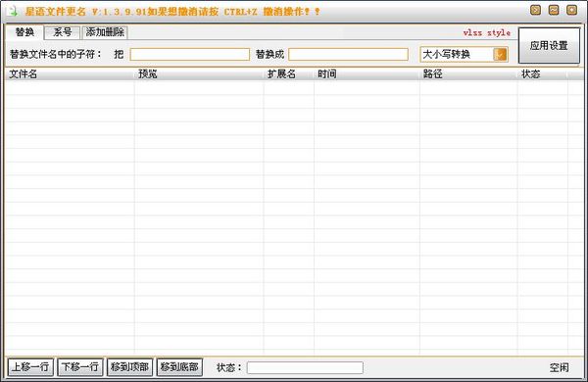This screenshot has width=588, height=382.
Task: Close the 星语文件更名 window
Action: point(571,10)
